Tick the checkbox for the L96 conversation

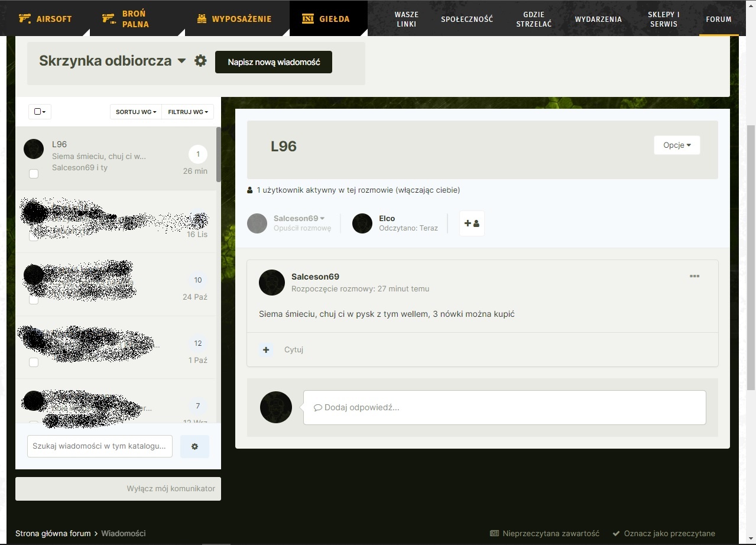click(34, 174)
